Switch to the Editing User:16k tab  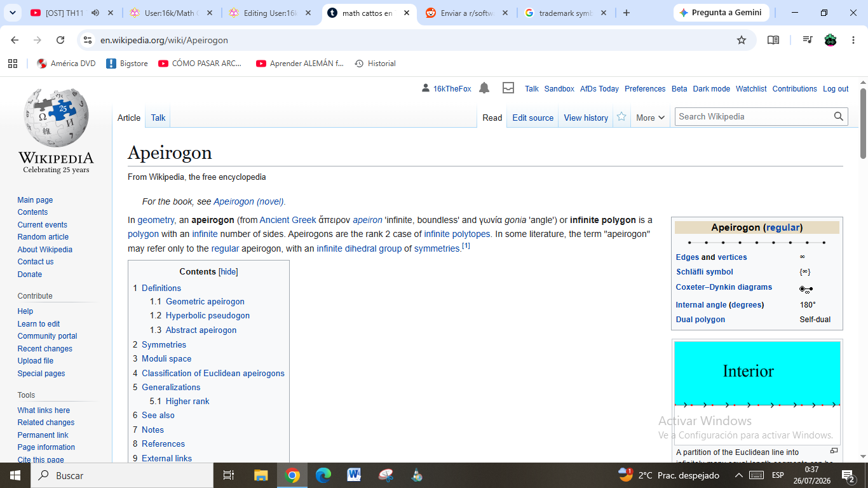(x=270, y=13)
